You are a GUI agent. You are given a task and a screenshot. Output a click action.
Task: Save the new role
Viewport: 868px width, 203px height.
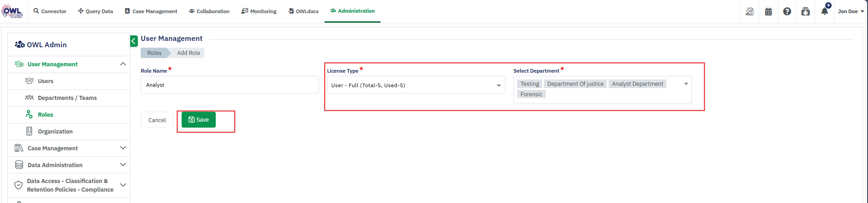pos(198,120)
